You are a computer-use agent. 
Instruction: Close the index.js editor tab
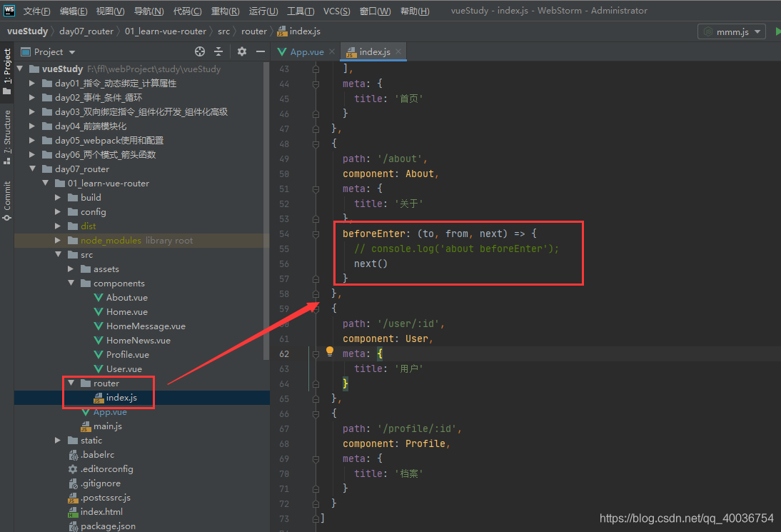(398, 51)
